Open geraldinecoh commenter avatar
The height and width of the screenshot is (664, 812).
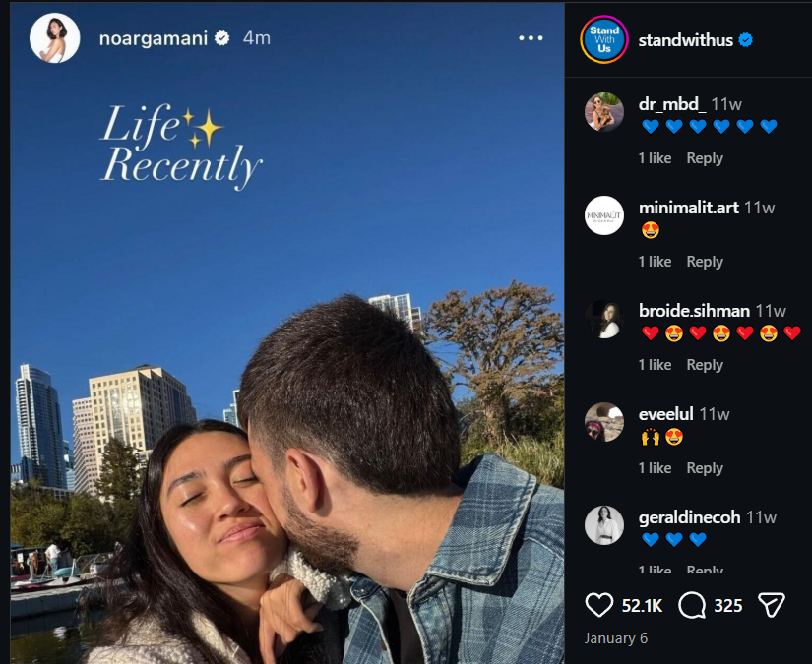click(x=604, y=525)
